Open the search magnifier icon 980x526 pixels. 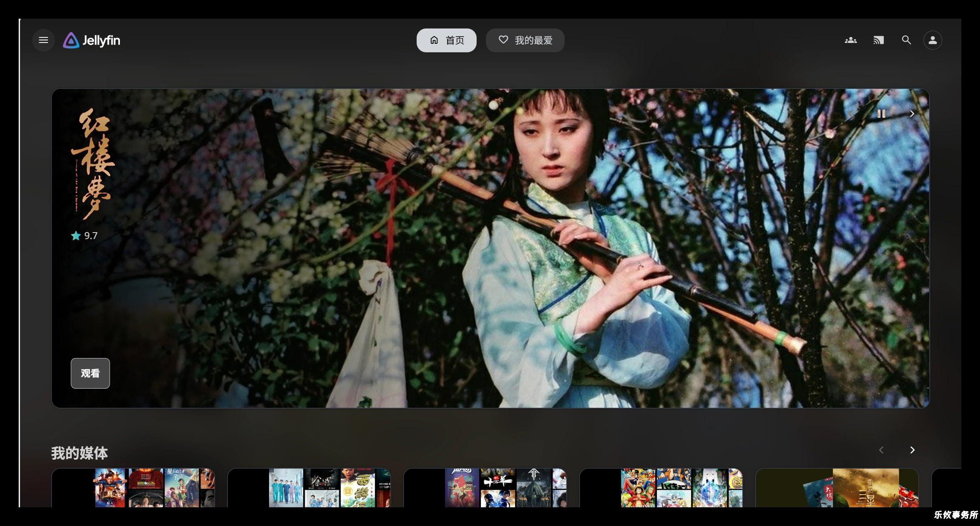point(906,40)
